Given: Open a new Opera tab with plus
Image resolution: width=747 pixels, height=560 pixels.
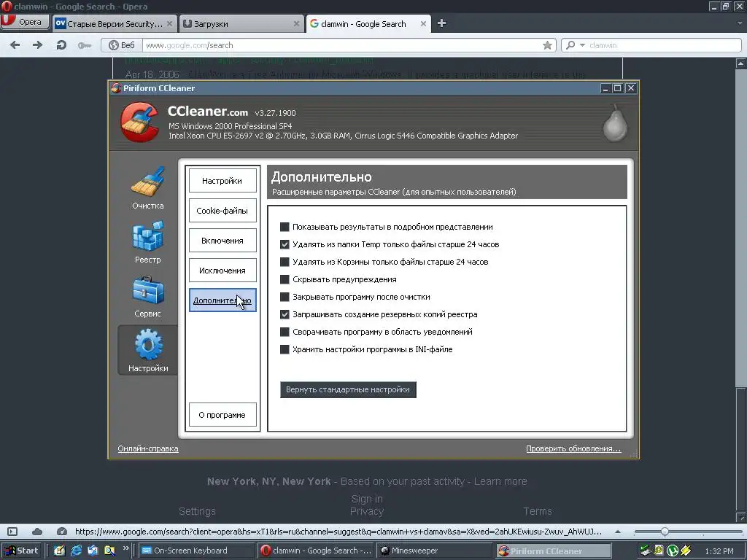Looking at the screenshot, I should coord(441,23).
